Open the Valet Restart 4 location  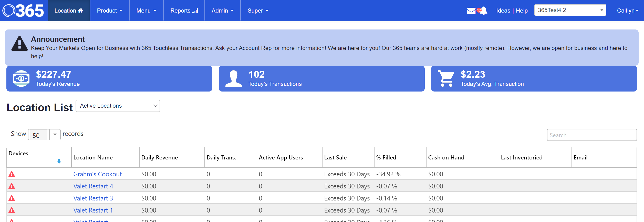point(93,186)
